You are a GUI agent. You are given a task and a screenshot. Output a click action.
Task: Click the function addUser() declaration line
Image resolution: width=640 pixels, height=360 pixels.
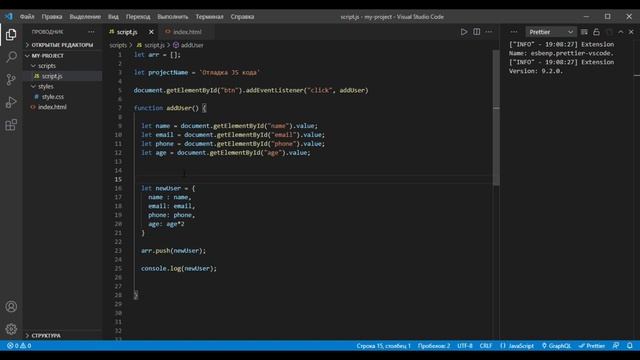170,108
